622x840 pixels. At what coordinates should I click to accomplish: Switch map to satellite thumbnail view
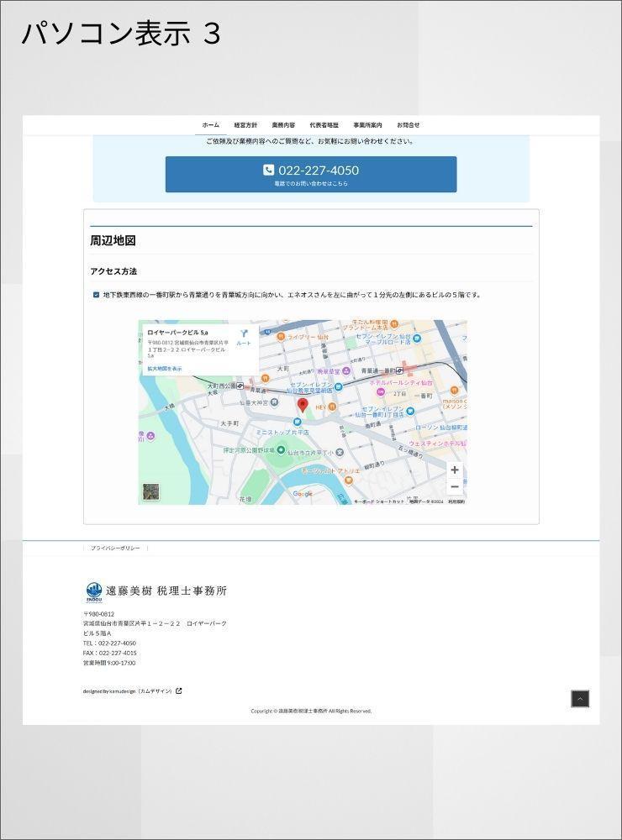pyautogui.click(x=150, y=491)
